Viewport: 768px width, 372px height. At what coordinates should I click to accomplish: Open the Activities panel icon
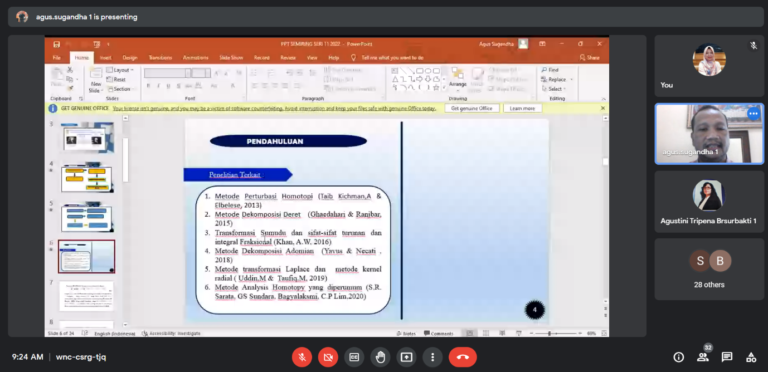point(751,357)
